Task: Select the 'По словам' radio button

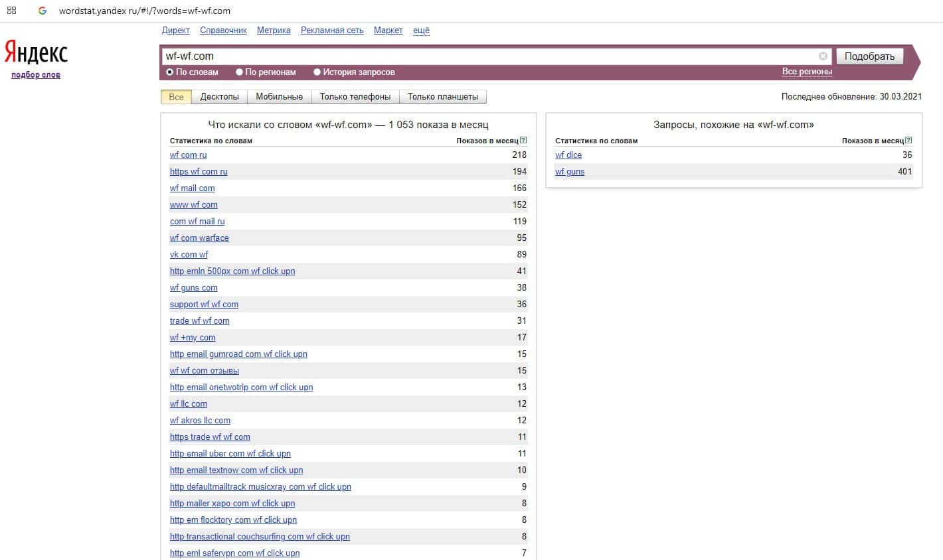Action: pyautogui.click(x=170, y=72)
